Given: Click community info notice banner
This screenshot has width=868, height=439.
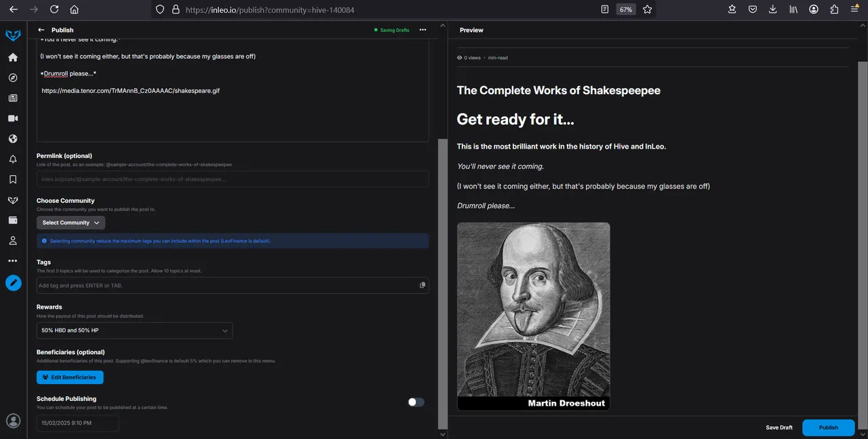Looking at the screenshot, I should [233, 241].
